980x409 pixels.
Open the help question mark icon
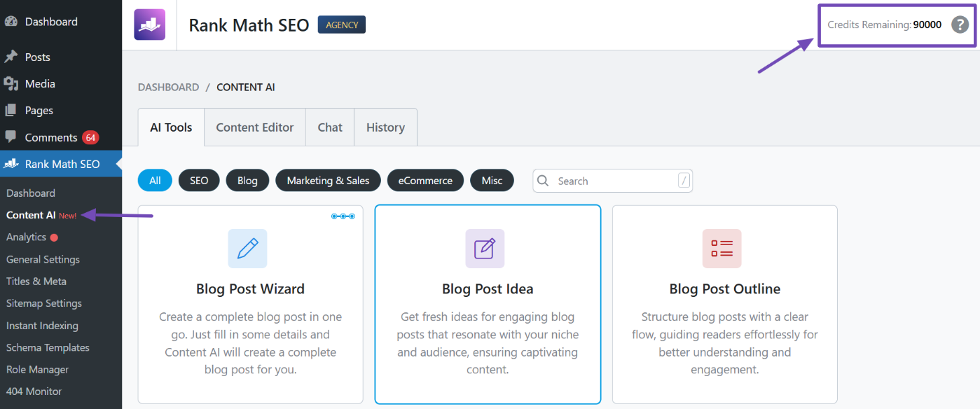(x=959, y=25)
